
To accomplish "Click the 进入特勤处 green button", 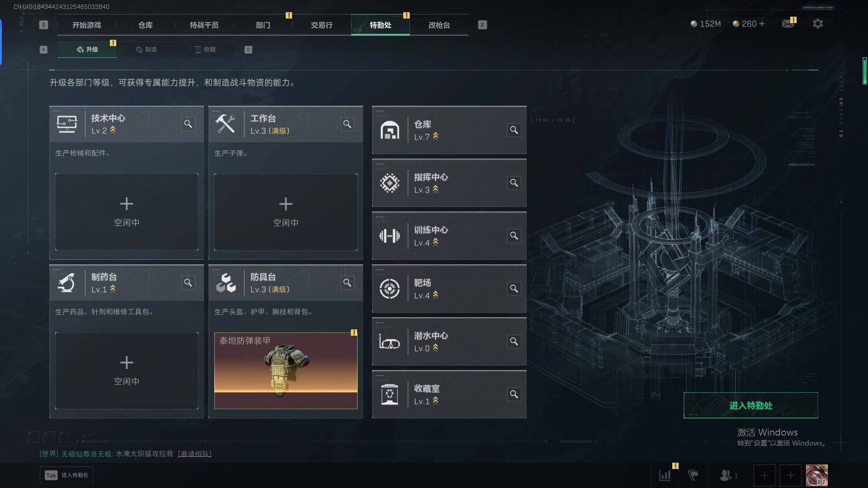I will (750, 405).
